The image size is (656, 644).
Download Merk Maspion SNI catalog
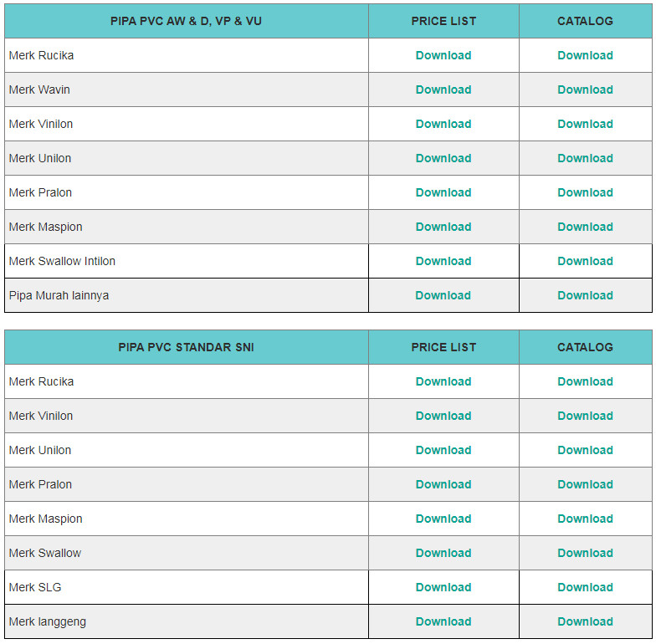(x=585, y=519)
